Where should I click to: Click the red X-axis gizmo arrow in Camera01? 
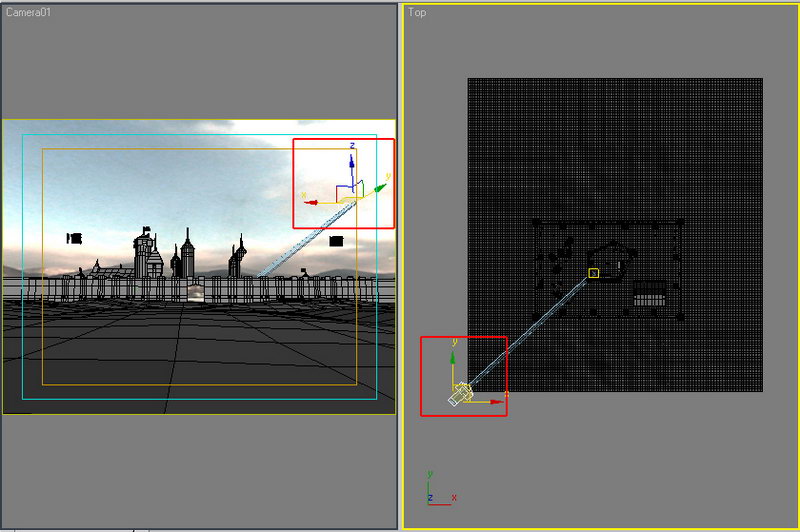311,202
